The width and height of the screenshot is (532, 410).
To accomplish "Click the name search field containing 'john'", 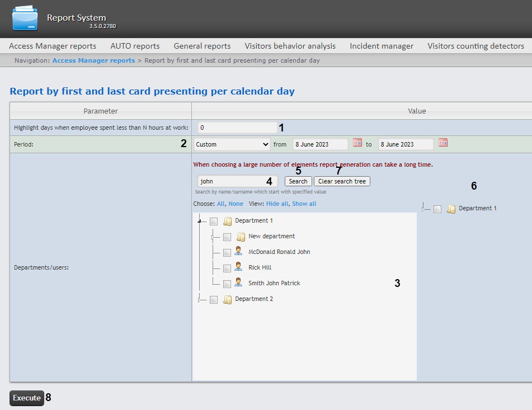I will pos(237,181).
